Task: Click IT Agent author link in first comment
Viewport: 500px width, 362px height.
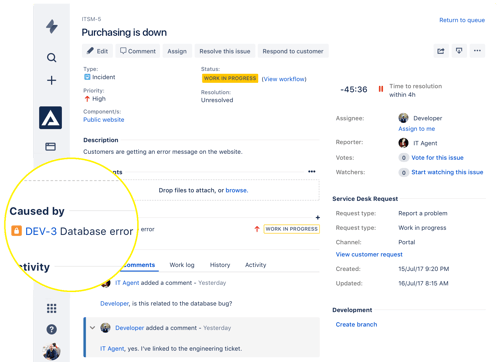Action: click(127, 283)
